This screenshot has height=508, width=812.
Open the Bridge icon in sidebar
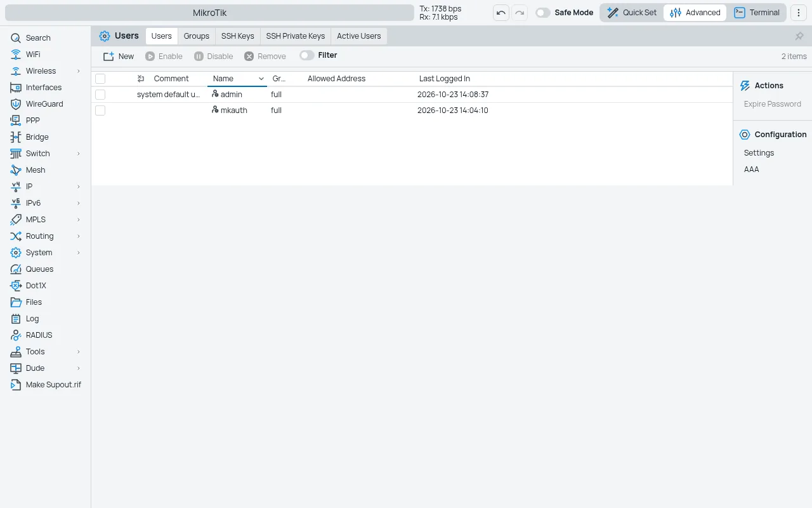(x=16, y=137)
